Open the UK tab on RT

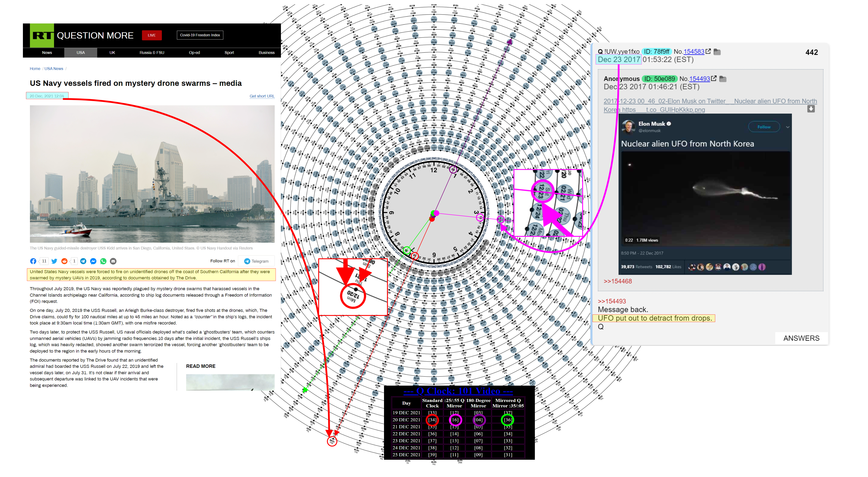(112, 53)
